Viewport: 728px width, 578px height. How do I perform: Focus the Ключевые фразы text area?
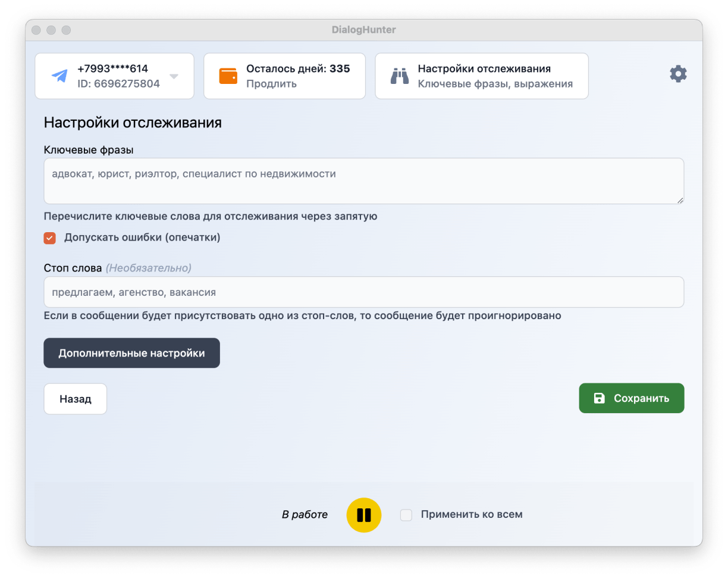tap(363, 181)
